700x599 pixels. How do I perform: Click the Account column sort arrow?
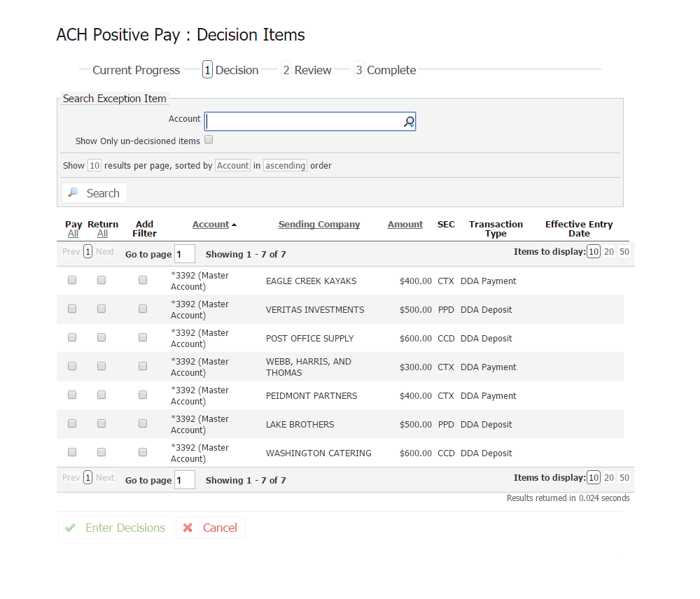[x=234, y=225]
